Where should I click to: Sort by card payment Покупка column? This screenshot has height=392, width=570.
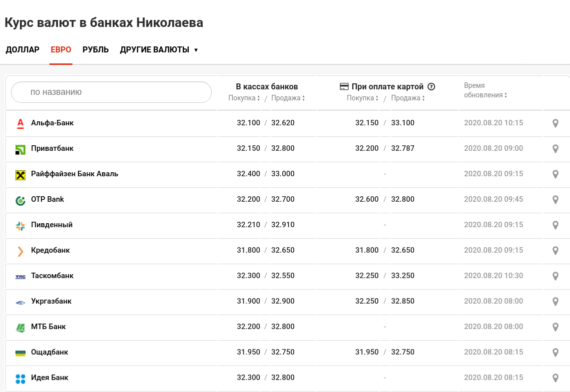[x=362, y=98]
